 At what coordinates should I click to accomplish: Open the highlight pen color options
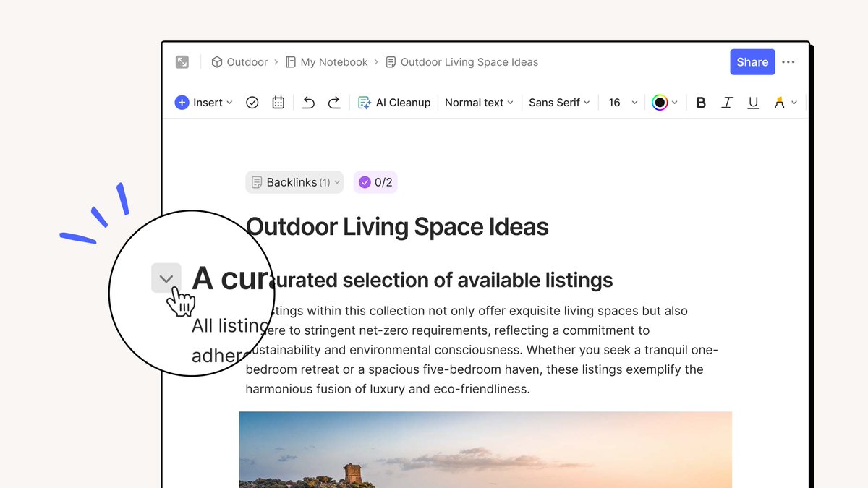click(x=786, y=102)
